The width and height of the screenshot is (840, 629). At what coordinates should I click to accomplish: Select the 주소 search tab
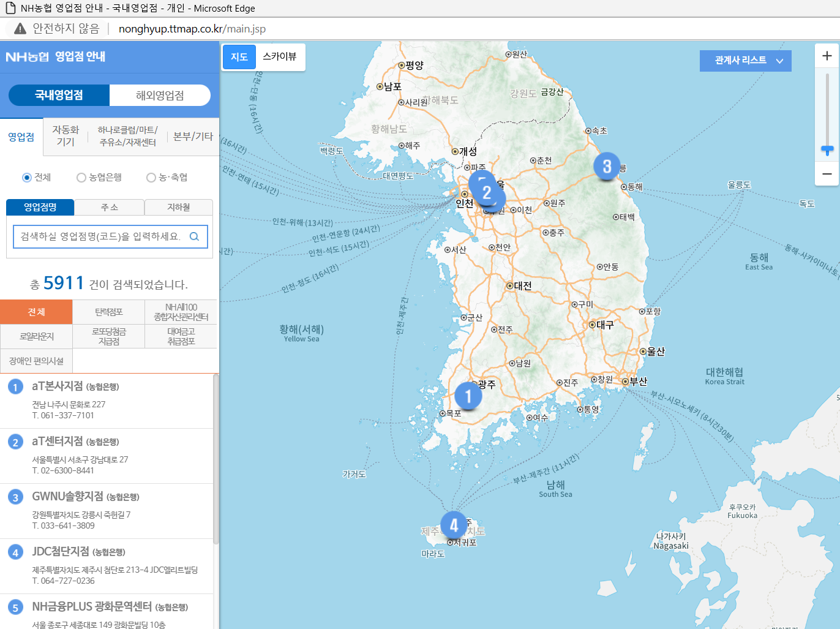(109, 207)
